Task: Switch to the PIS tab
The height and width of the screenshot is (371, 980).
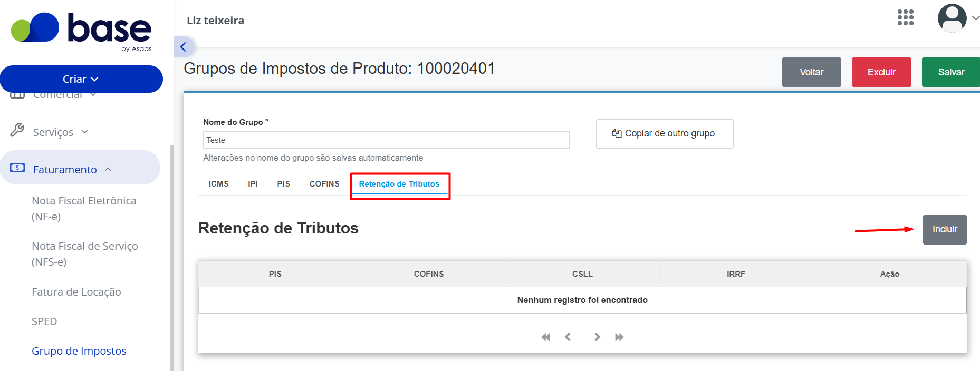Action: click(284, 184)
